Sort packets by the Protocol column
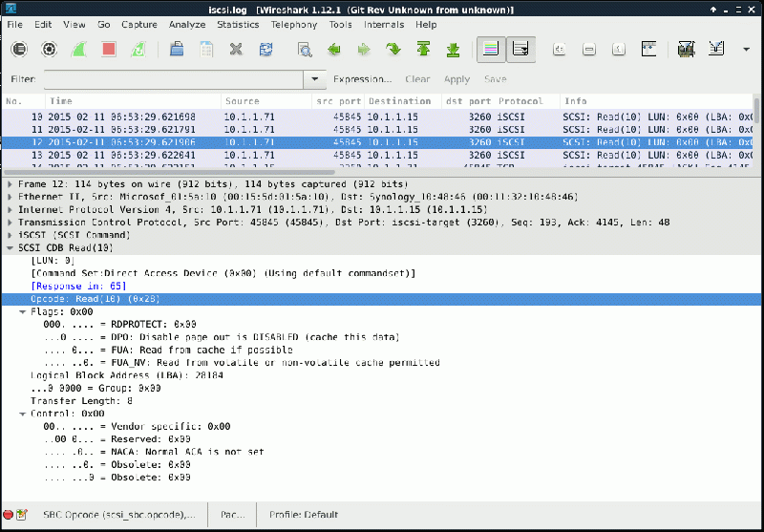This screenshot has height=532, width=764. point(527,101)
